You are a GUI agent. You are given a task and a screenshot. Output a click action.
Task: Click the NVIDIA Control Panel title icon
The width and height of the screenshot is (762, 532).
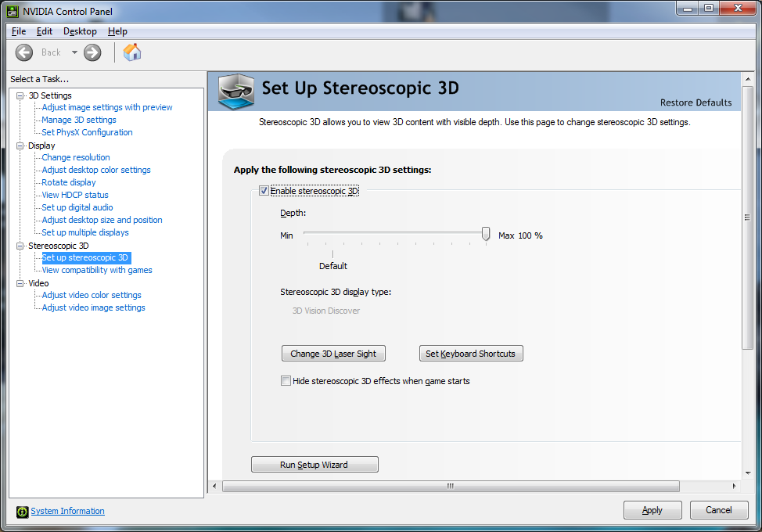(x=13, y=11)
